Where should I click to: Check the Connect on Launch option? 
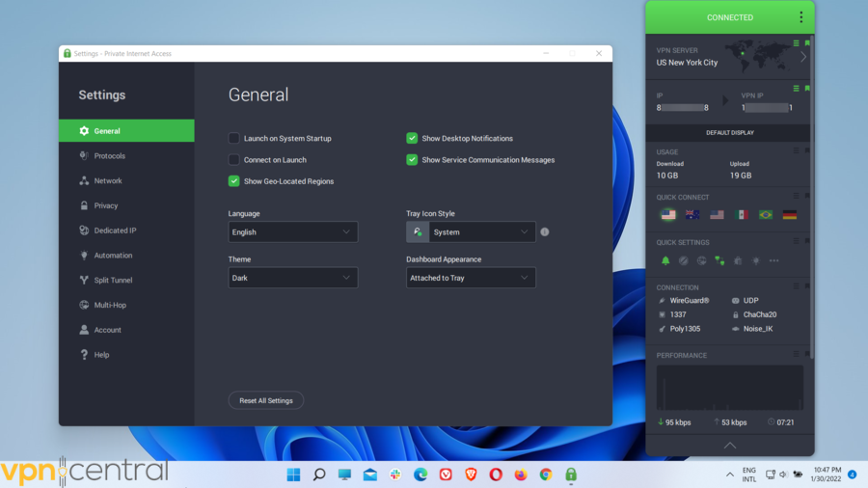pyautogui.click(x=234, y=160)
